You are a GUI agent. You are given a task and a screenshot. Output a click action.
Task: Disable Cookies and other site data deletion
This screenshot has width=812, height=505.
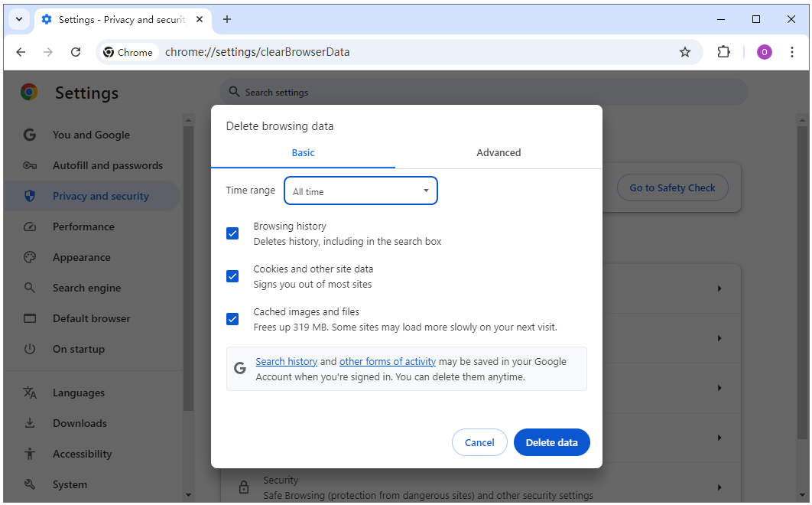[x=232, y=276]
